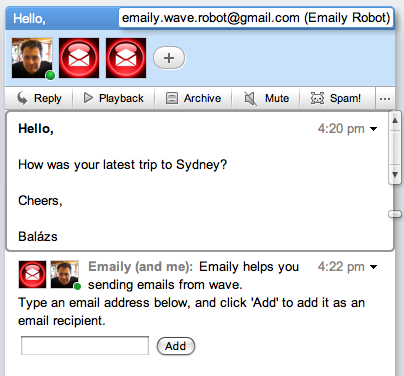Click small user photo beside Emaily reply

[65, 274]
